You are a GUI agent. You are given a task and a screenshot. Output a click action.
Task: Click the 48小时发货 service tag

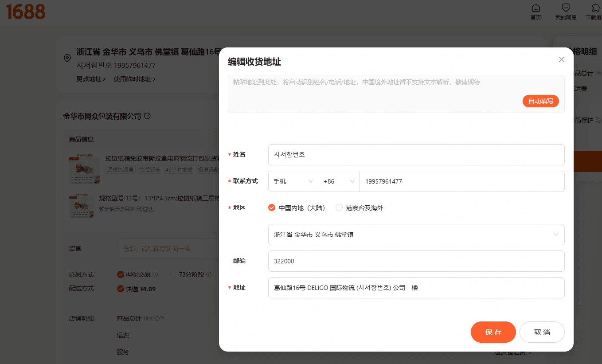[x=179, y=169]
